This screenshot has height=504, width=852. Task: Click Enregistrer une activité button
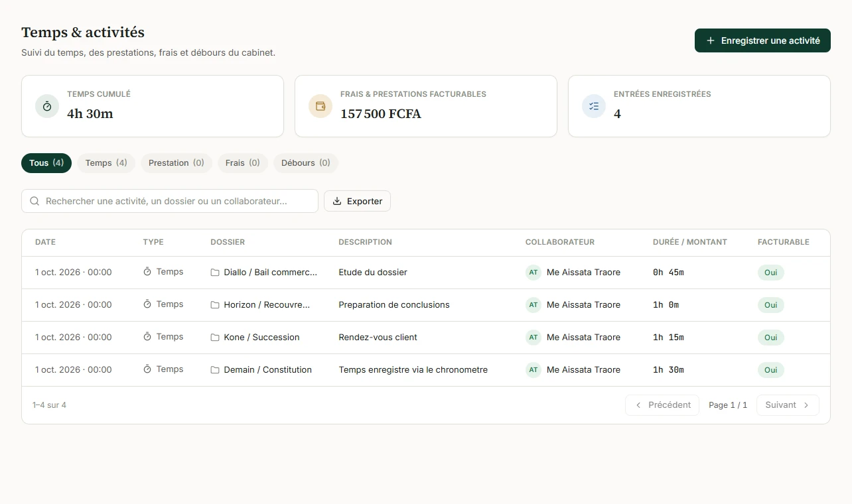coord(762,40)
